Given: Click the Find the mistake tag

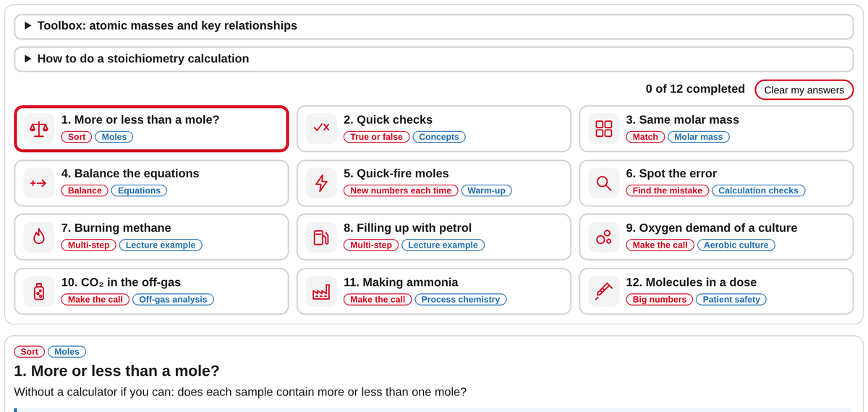Looking at the screenshot, I should point(668,190).
